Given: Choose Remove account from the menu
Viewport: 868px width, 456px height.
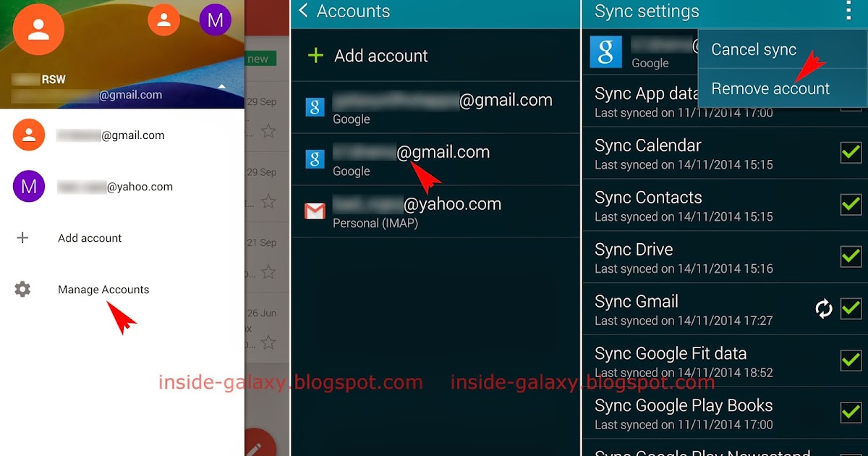Looking at the screenshot, I should pos(770,88).
